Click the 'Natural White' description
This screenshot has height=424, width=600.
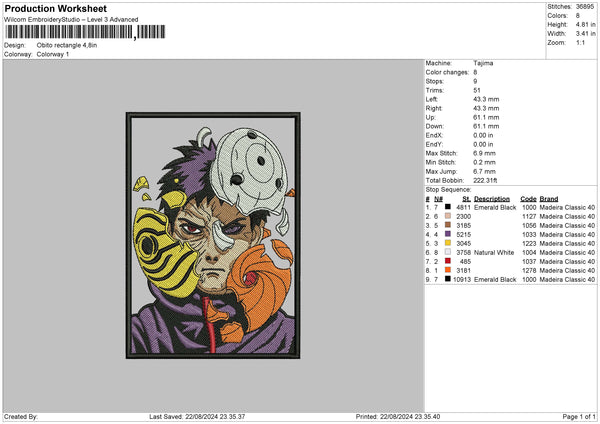pyautogui.click(x=494, y=253)
